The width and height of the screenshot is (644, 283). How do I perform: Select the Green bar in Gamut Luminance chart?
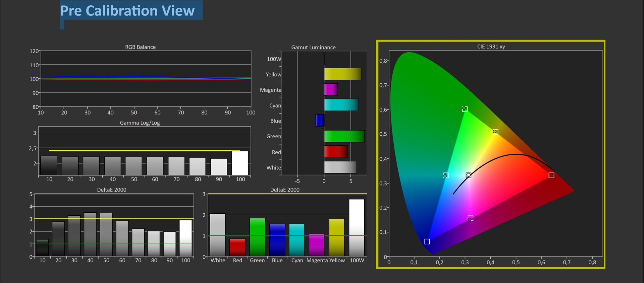point(344,136)
